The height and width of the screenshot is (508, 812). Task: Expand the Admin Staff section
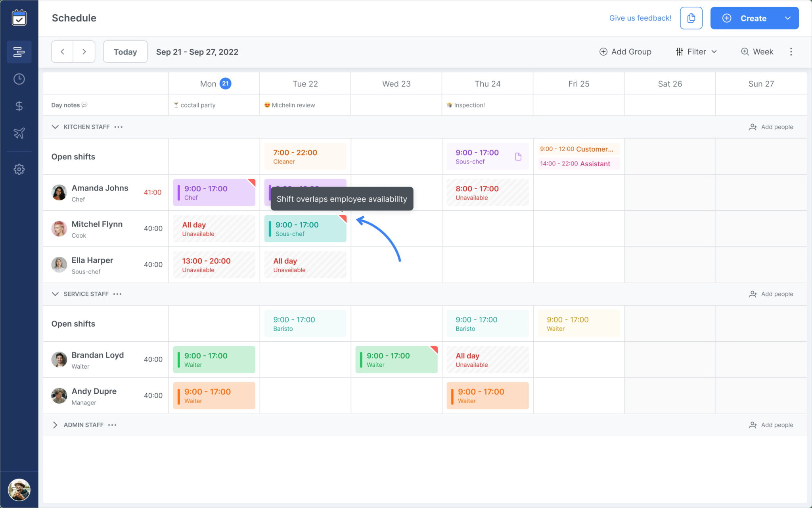(x=55, y=424)
